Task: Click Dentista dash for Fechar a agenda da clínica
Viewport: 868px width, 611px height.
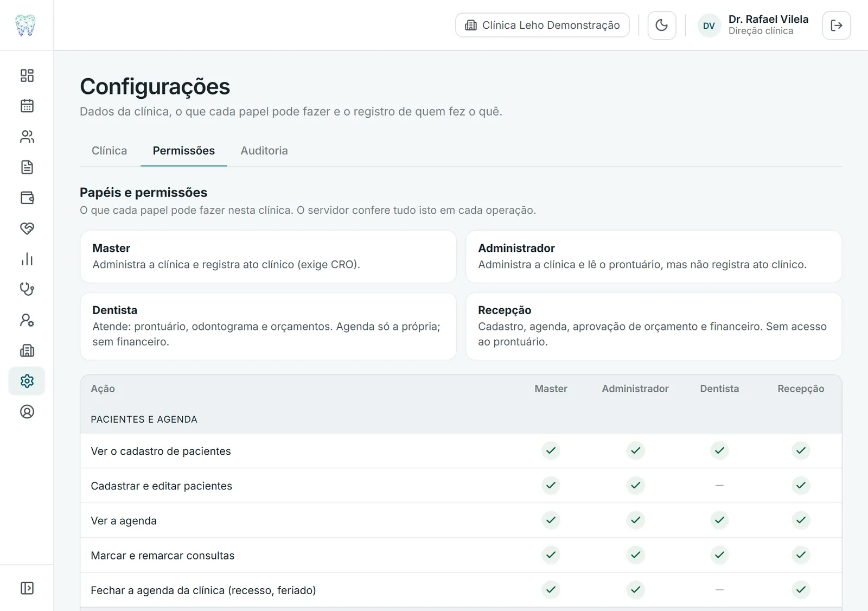Action: [x=719, y=589]
